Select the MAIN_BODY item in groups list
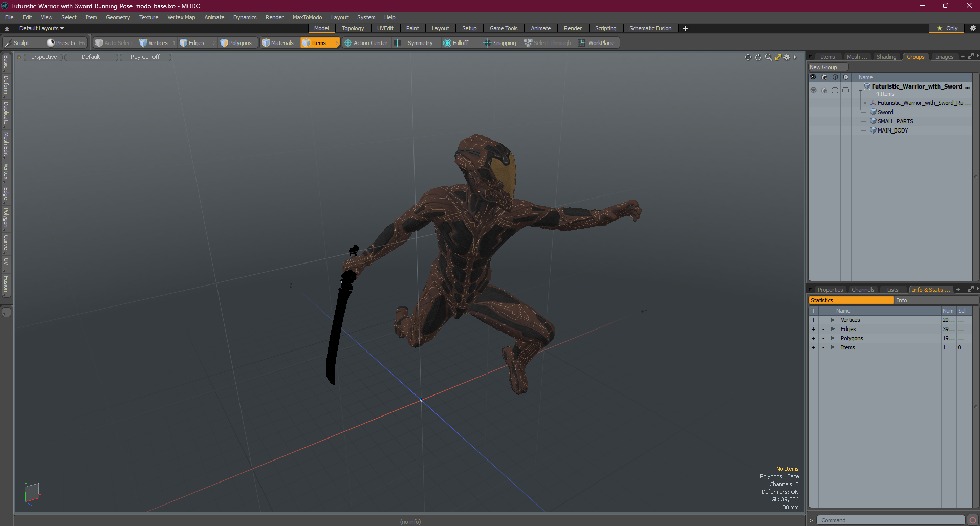980x526 pixels. click(892, 130)
